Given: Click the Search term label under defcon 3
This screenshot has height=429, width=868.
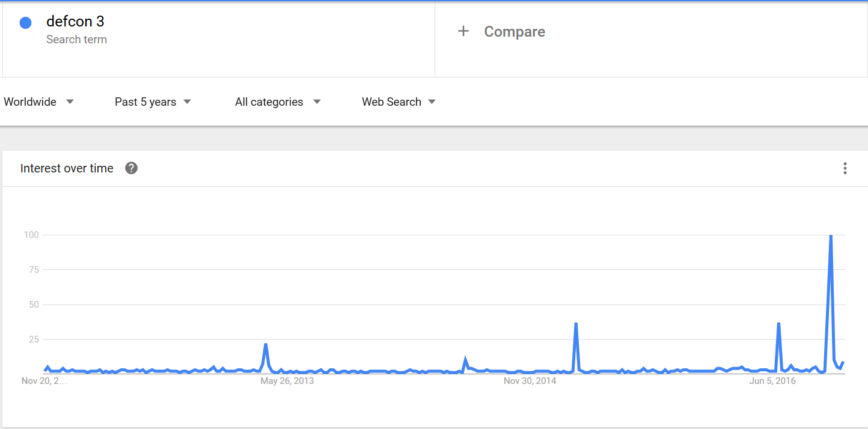Looking at the screenshot, I should coord(76,40).
